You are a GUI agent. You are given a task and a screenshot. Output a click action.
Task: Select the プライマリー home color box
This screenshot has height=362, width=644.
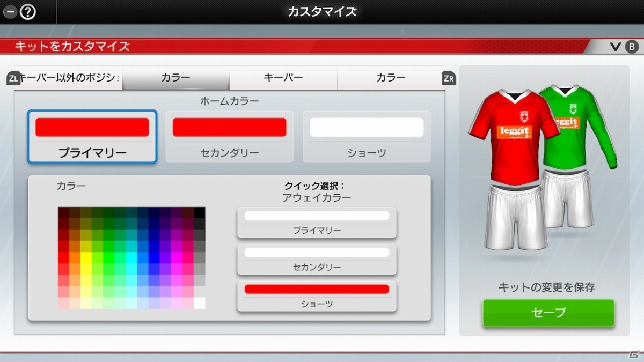pos(92,137)
